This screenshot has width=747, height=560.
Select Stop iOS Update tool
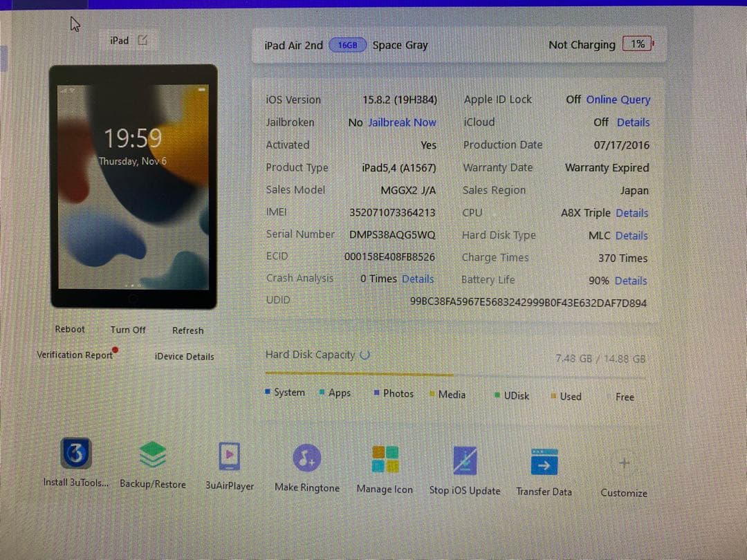click(465, 460)
